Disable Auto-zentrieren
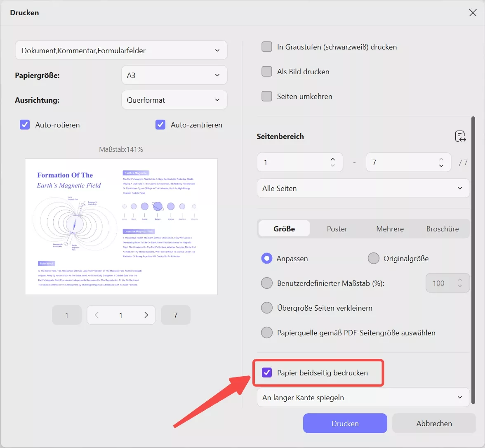 160,125
